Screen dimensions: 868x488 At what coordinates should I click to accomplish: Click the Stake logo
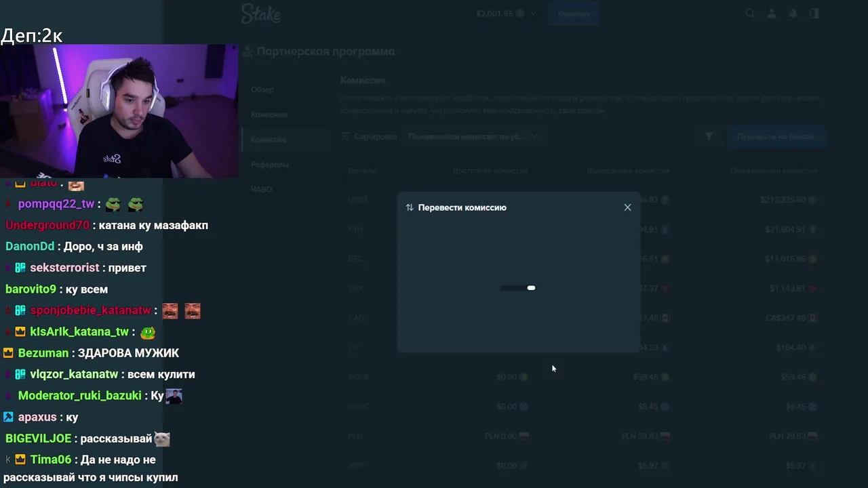pyautogui.click(x=261, y=14)
